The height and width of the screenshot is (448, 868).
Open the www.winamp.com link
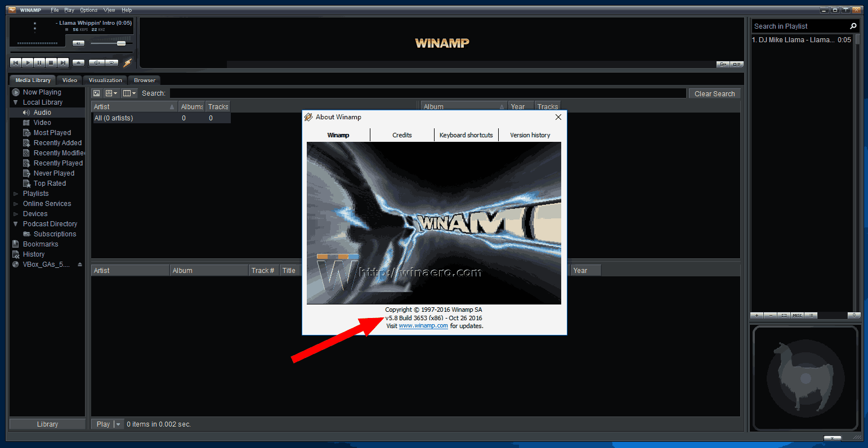(423, 326)
